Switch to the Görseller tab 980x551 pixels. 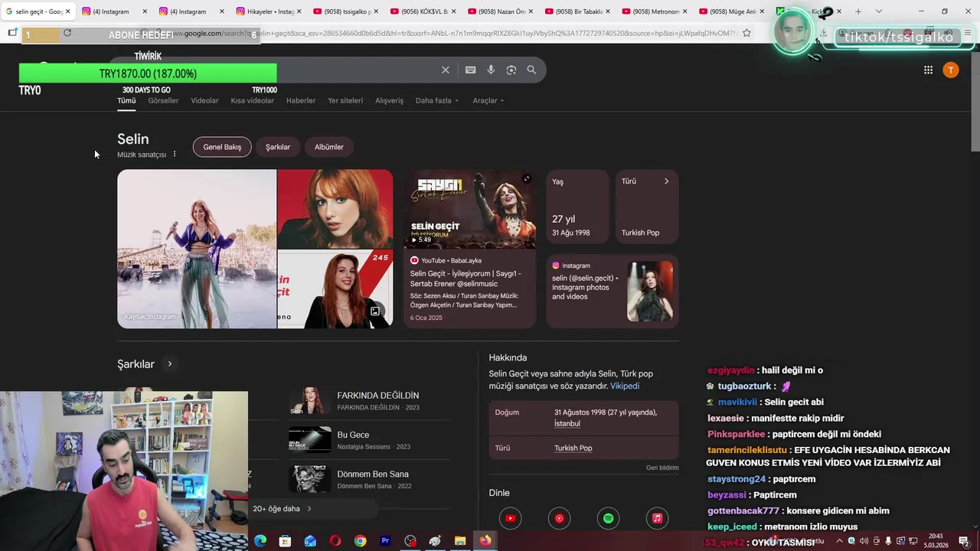(x=163, y=100)
